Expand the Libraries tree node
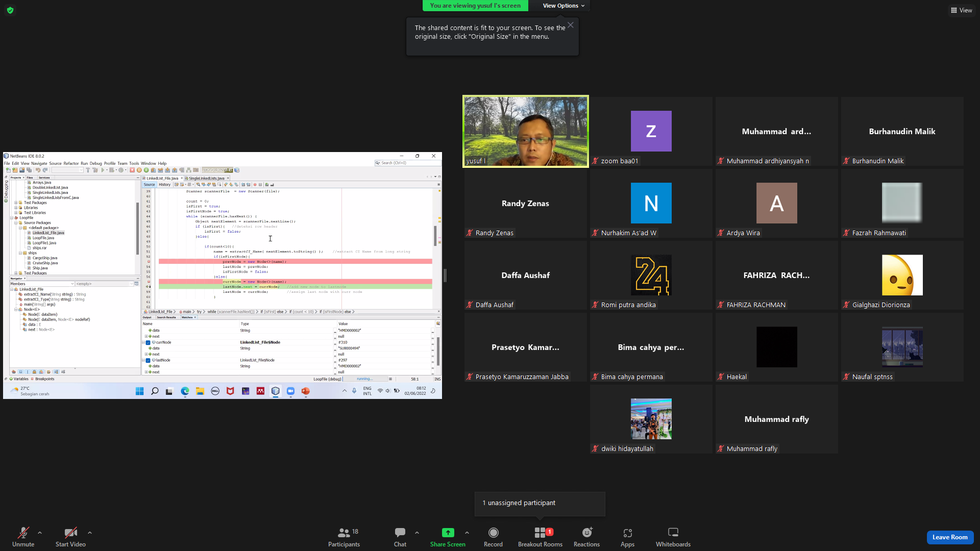Viewport: 980px width, 551px height. (x=16, y=208)
